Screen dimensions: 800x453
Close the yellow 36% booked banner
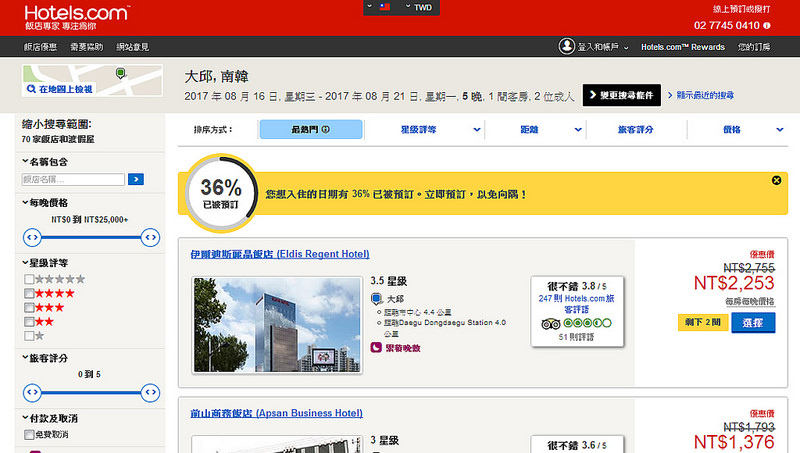pyautogui.click(x=776, y=180)
